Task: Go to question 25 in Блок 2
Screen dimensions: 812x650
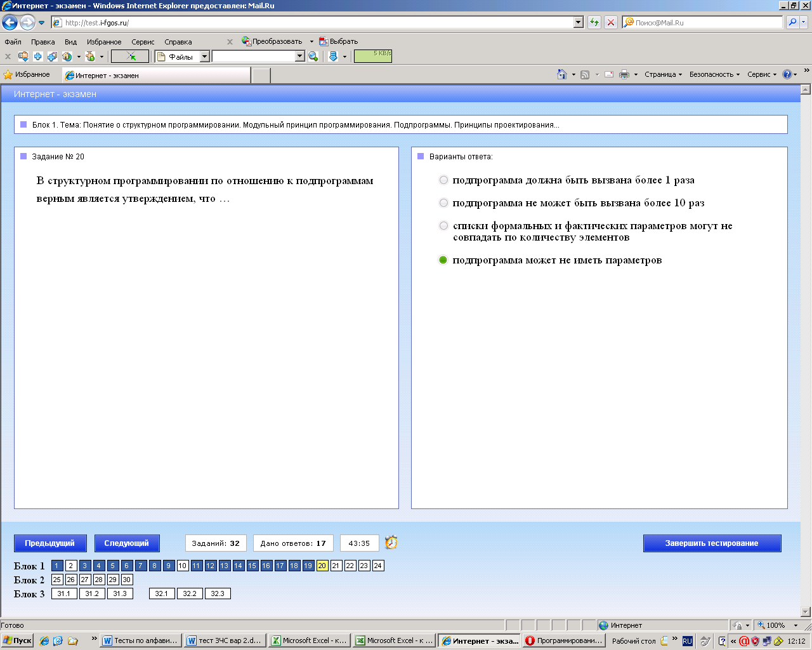Action: coord(57,580)
